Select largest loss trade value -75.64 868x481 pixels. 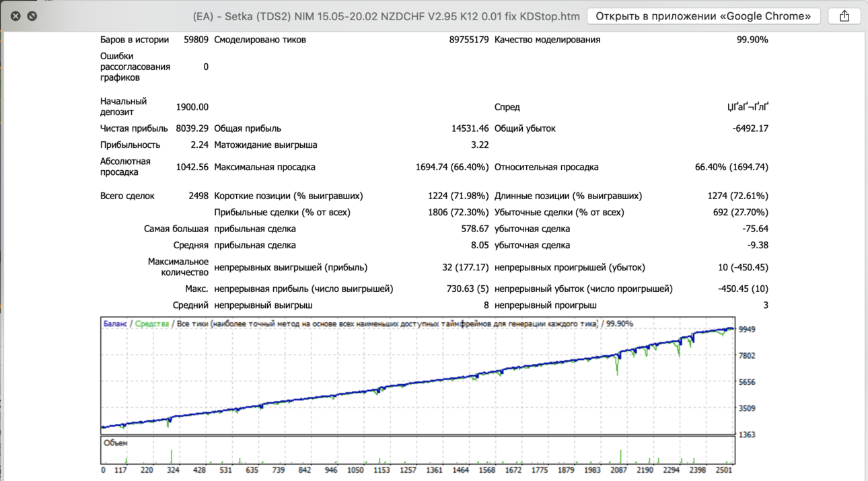tap(755, 229)
